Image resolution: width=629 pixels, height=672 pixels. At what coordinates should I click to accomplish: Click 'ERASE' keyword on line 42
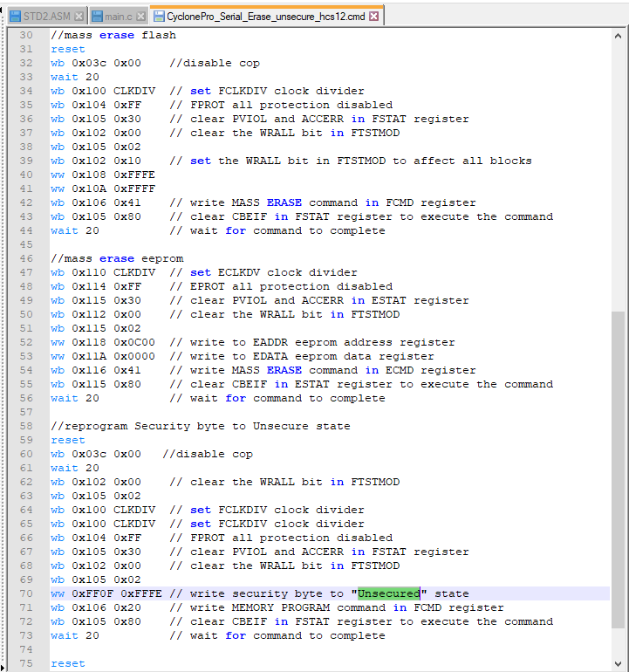[x=284, y=202]
